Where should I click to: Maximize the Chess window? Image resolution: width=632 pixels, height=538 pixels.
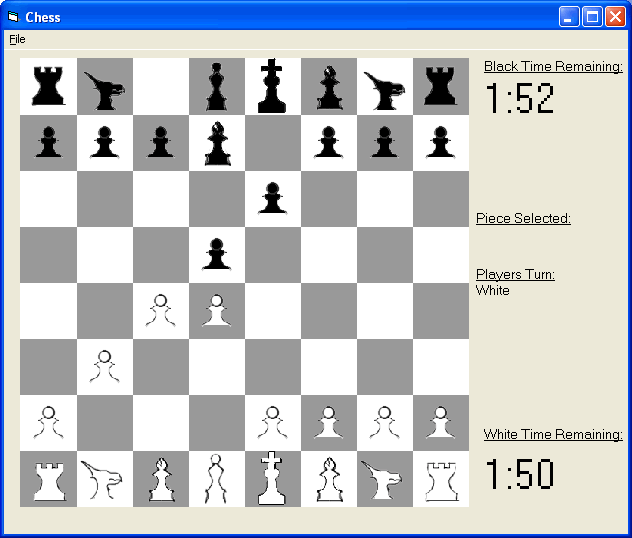[x=592, y=16]
